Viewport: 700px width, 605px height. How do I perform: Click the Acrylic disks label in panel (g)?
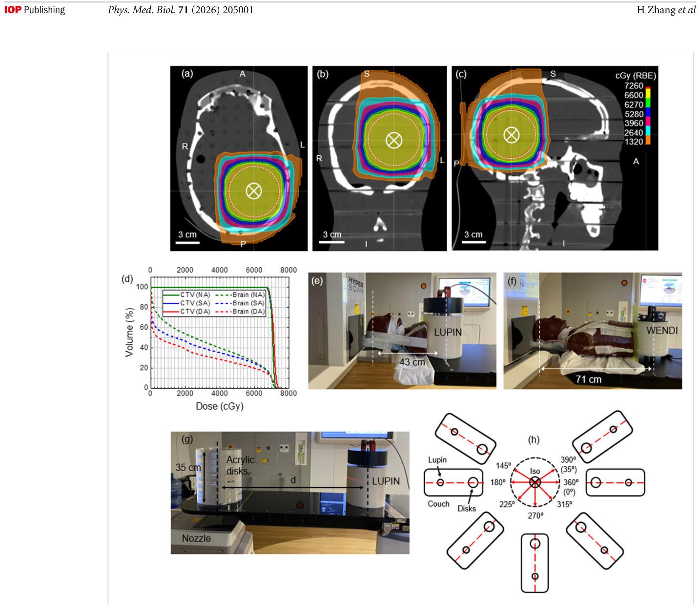[240, 465]
